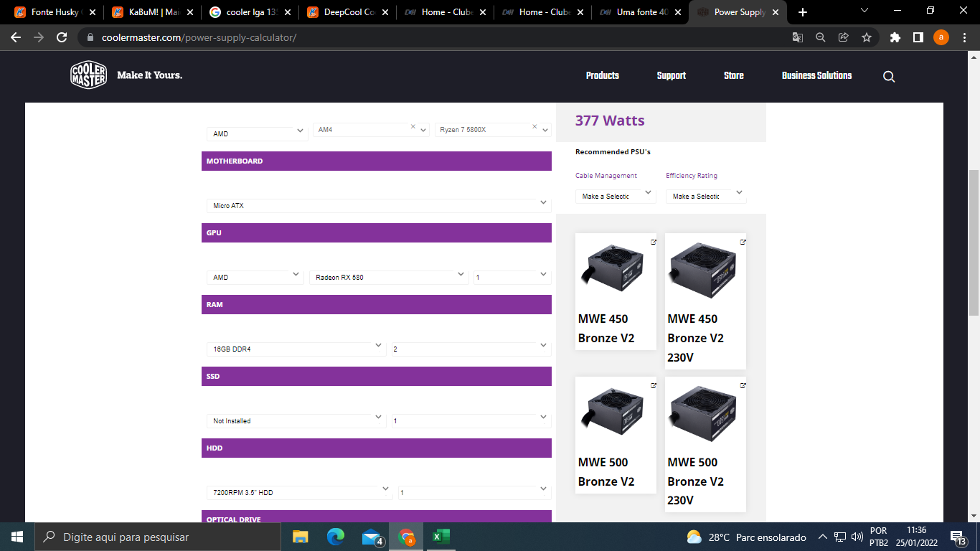Open Cable Management selection dropdown
The height and width of the screenshot is (551, 980).
coord(616,196)
